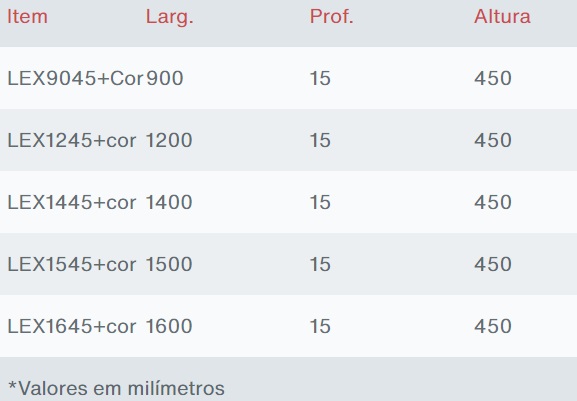
Task: Click the 1400 width value
Action: (x=169, y=202)
